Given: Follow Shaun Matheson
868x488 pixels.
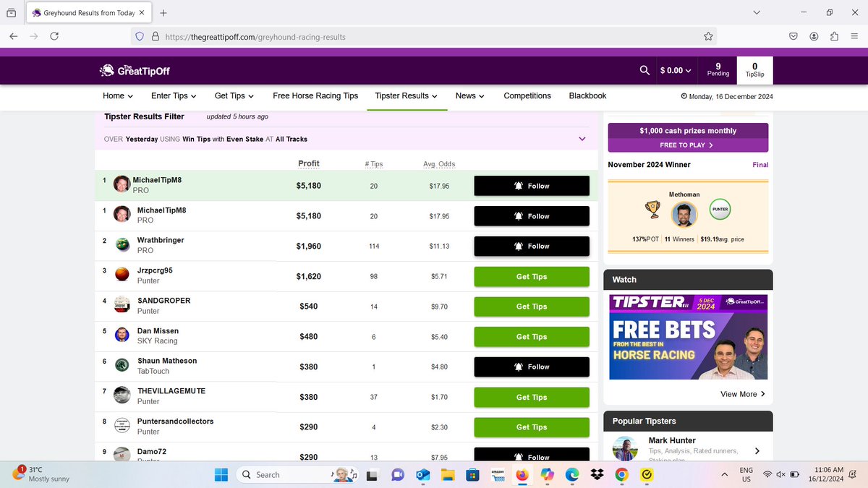Looking at the screenshot, I should (x=532, y=367).
